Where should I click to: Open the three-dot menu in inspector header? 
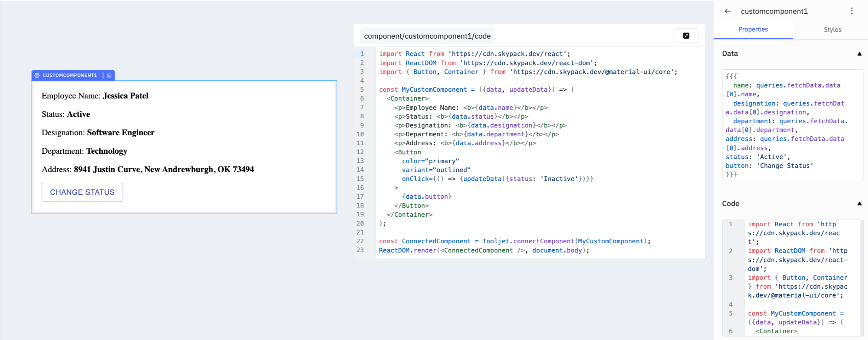click(x=852, y=11)
